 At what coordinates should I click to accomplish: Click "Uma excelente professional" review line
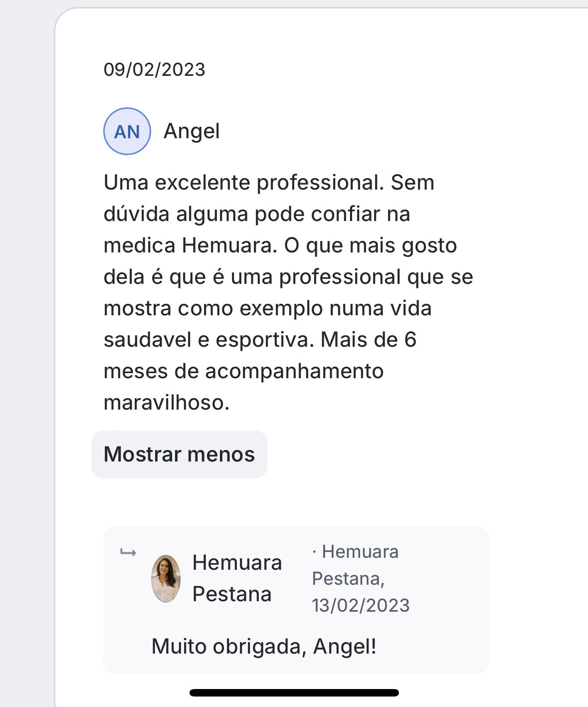tap(243, 183)
